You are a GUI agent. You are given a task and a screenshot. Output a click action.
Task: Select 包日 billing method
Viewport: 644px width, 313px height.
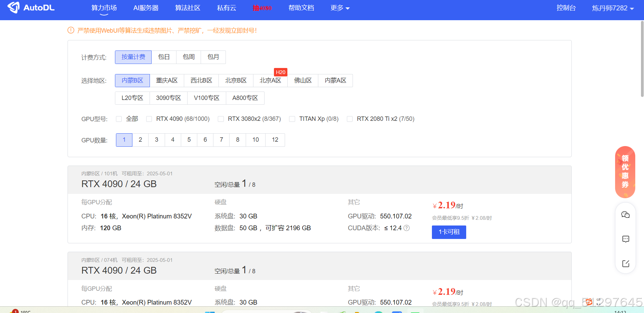click(164, 57)
